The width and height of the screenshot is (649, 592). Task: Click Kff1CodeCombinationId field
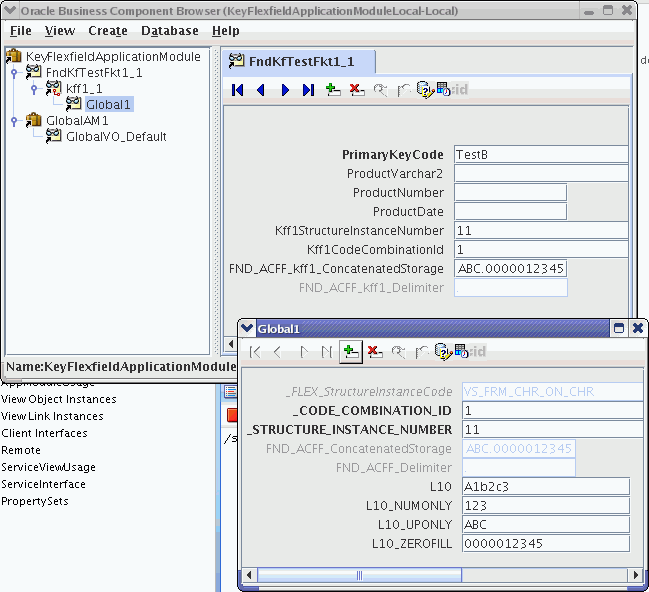(541, 250)
